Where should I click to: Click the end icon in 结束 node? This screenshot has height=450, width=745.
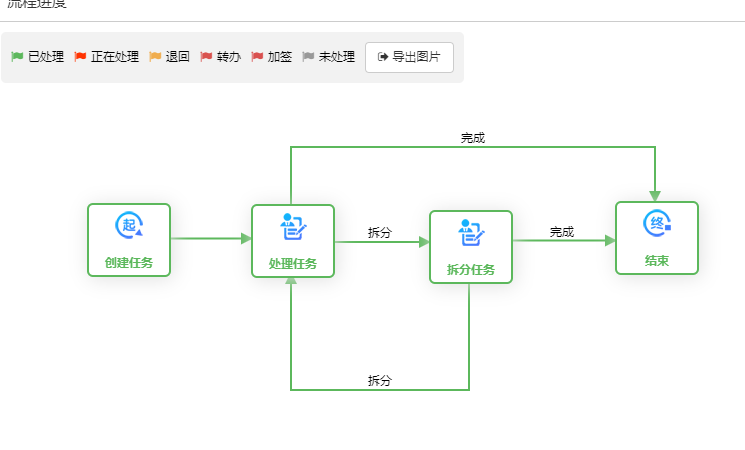tap(656, 224)
